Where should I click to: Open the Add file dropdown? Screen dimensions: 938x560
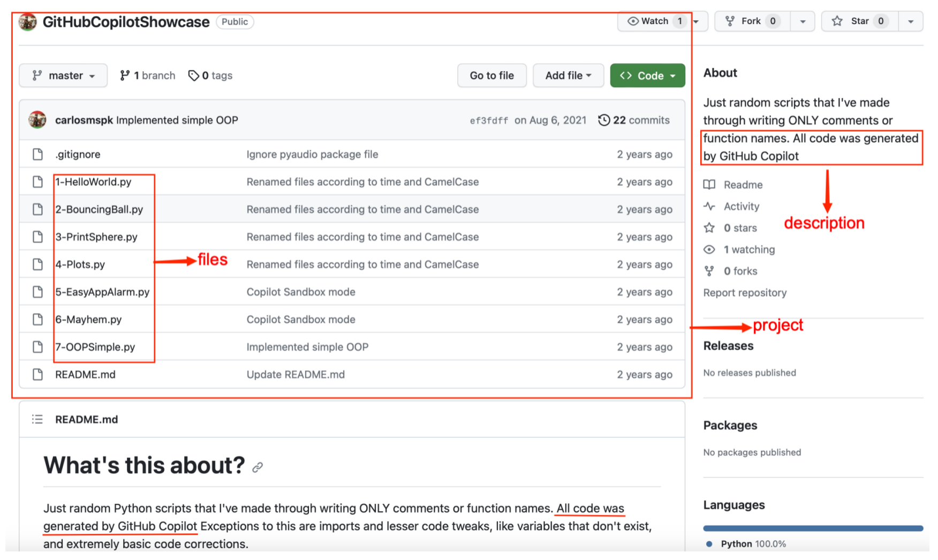click(568, 75)
